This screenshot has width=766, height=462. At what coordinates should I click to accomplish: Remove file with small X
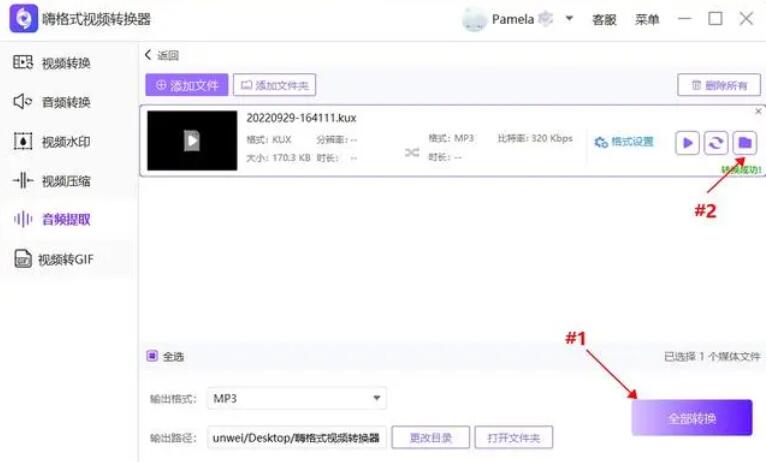[758, 111]
